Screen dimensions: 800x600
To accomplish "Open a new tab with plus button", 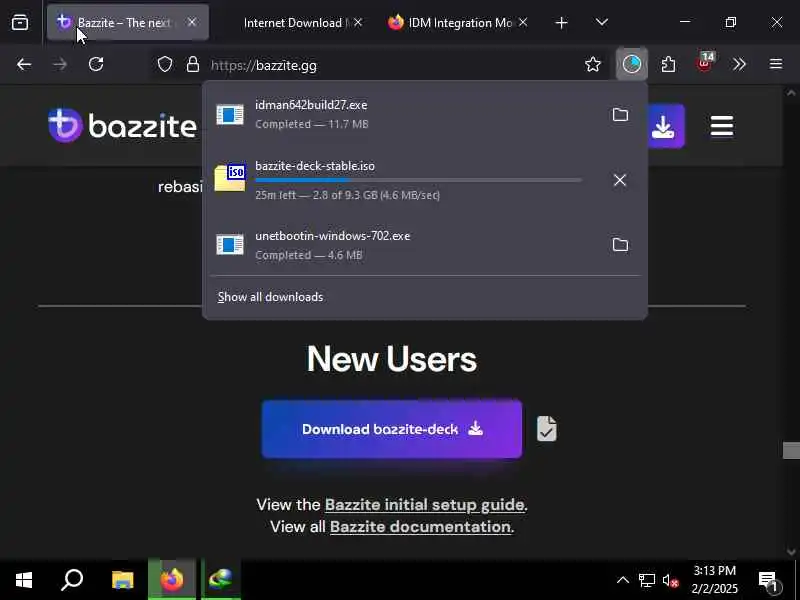I will point(561,23).
